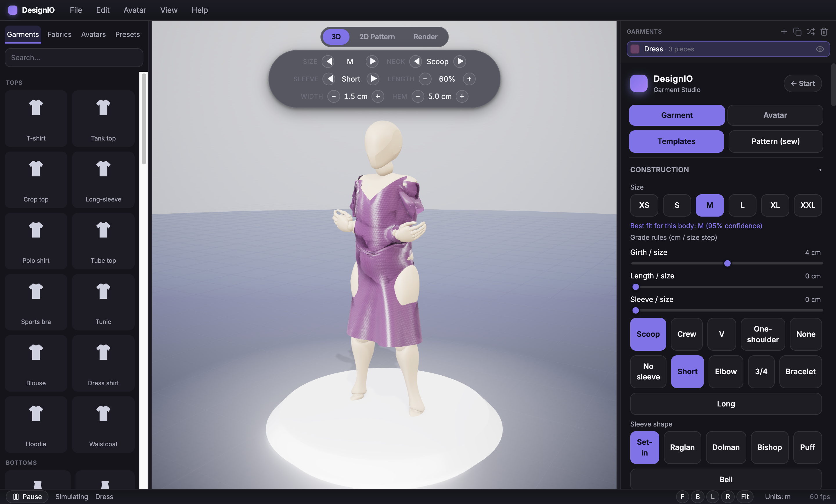Choose the One-shoulder neckline

pos(763,334)
